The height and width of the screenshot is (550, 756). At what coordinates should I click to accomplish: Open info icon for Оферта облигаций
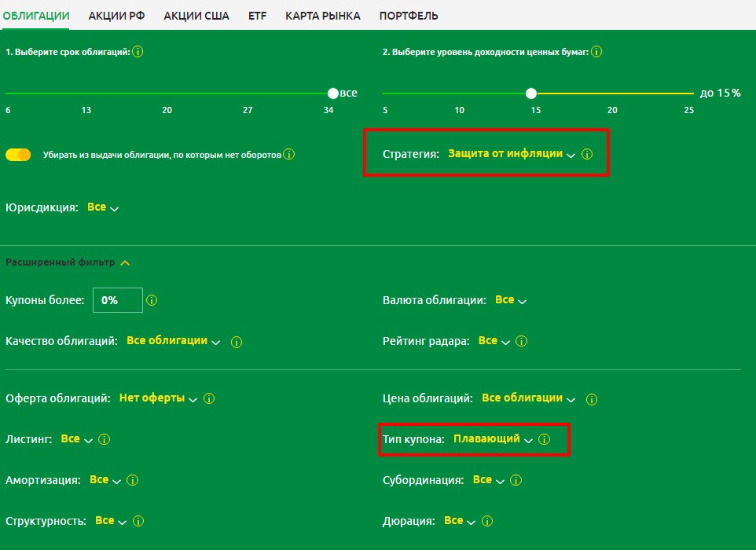(209, 398)
